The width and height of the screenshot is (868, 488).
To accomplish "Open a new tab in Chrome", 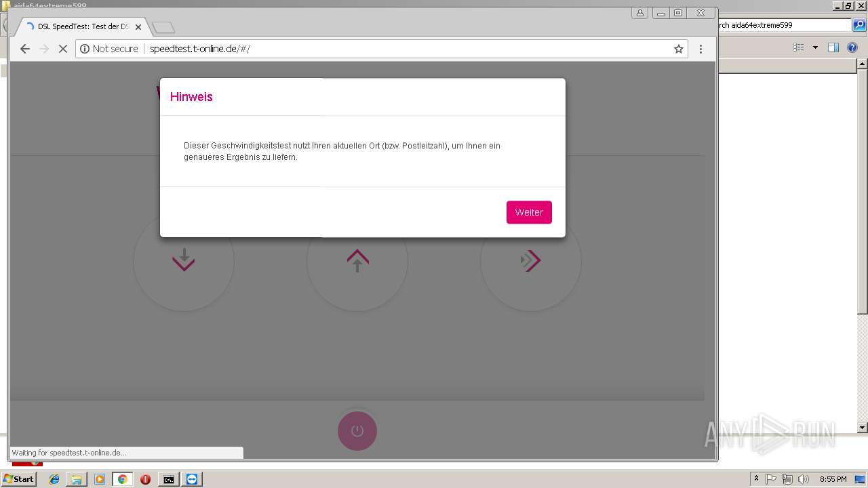I will point(163,28).
